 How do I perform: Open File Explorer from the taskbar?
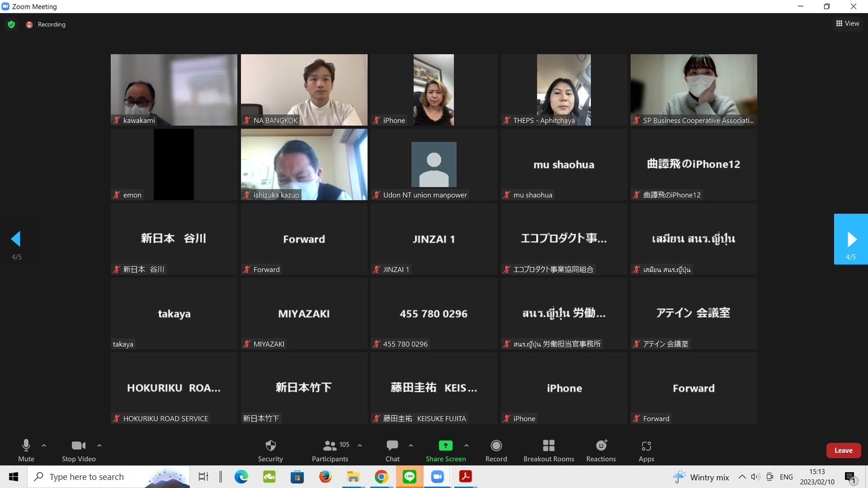coord(353,477)
